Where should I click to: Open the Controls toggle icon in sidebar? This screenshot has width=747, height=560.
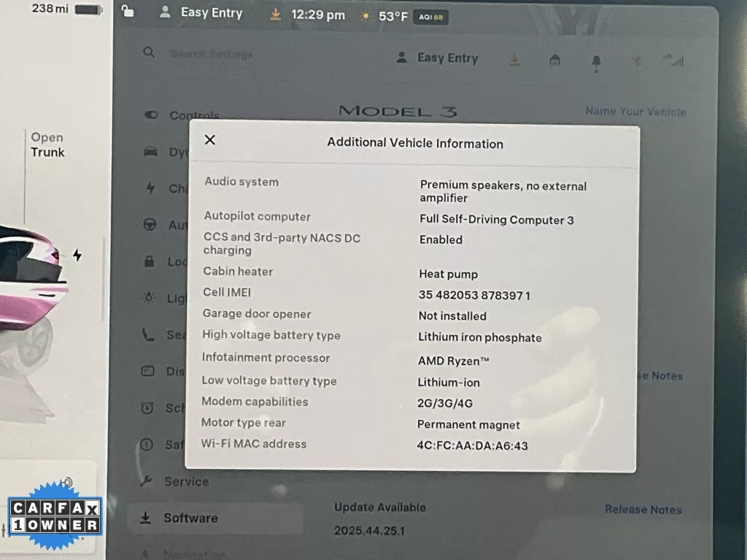coord(151,115)
